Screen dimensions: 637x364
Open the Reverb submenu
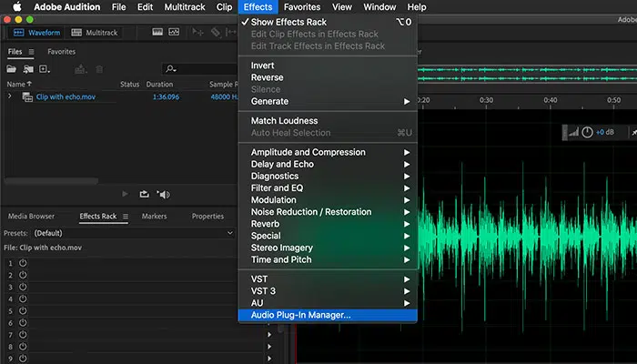click(328, 224)
